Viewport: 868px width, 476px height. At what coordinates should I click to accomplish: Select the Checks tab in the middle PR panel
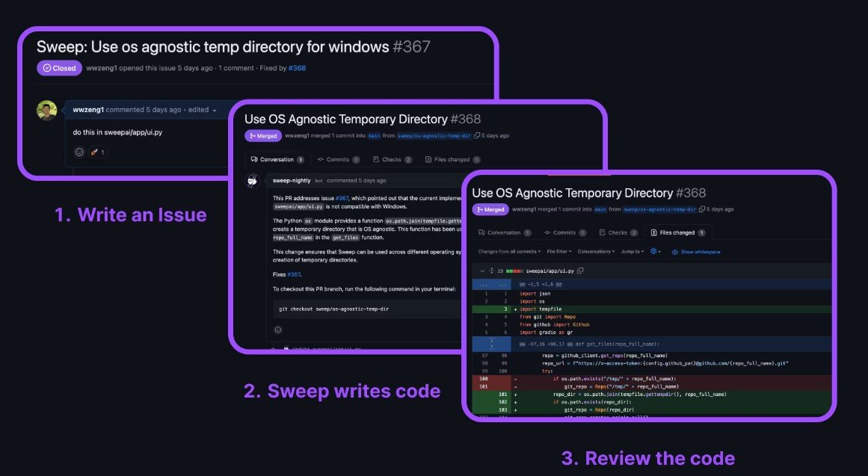[392, 159]
